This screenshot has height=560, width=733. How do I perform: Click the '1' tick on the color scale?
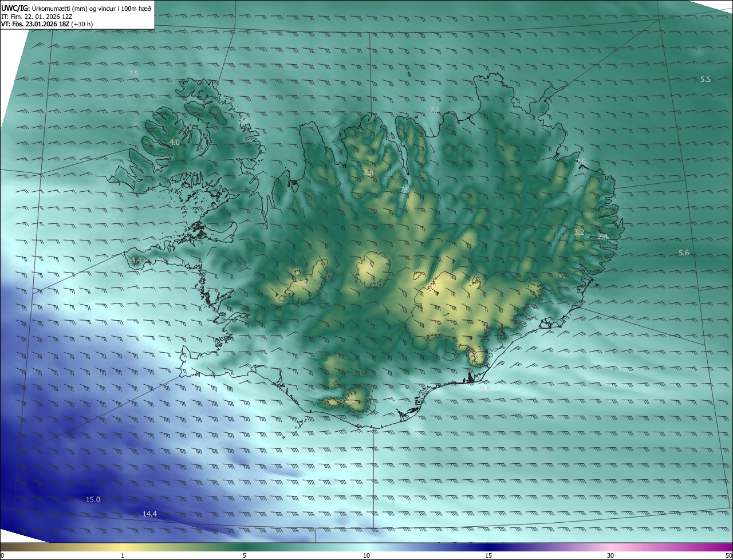tap(123, 555)
